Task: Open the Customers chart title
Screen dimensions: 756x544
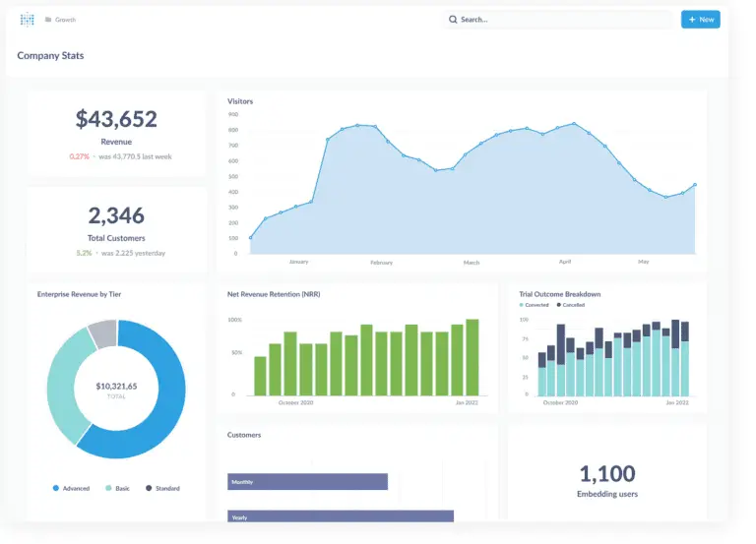Action: click(x=244, y=435)
